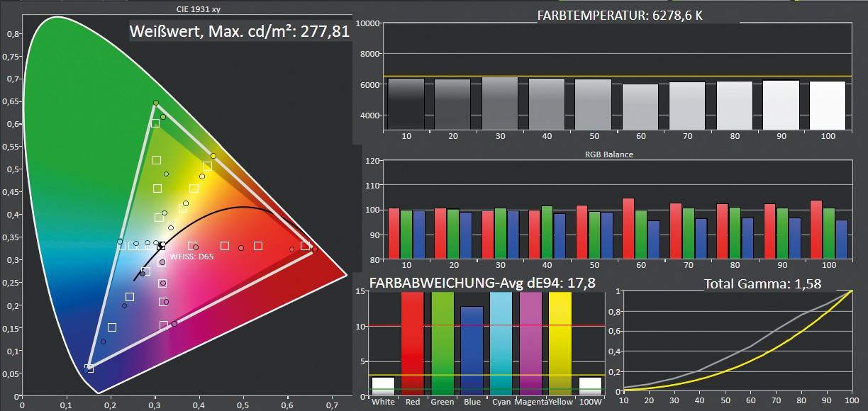
Task: Click the "10000" value on the color temperature axis
Action: coord(368,23)
